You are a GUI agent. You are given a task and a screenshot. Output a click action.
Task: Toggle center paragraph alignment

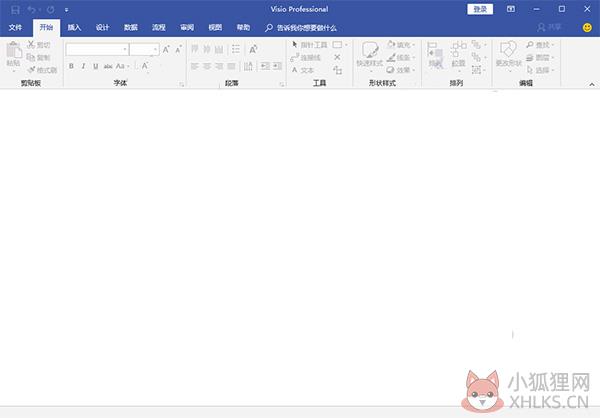pyautogui.click(x=207, y=67)
